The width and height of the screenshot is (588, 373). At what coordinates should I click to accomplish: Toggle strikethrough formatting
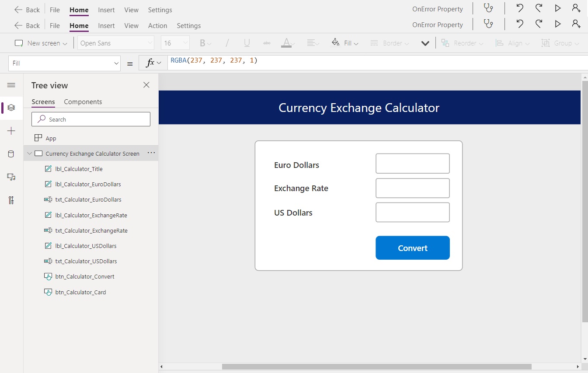pyautogui.click(x=267, y=42)
